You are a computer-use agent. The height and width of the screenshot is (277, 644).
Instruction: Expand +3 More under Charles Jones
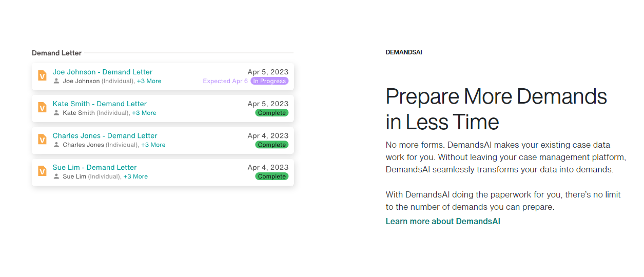pos(153,145)
